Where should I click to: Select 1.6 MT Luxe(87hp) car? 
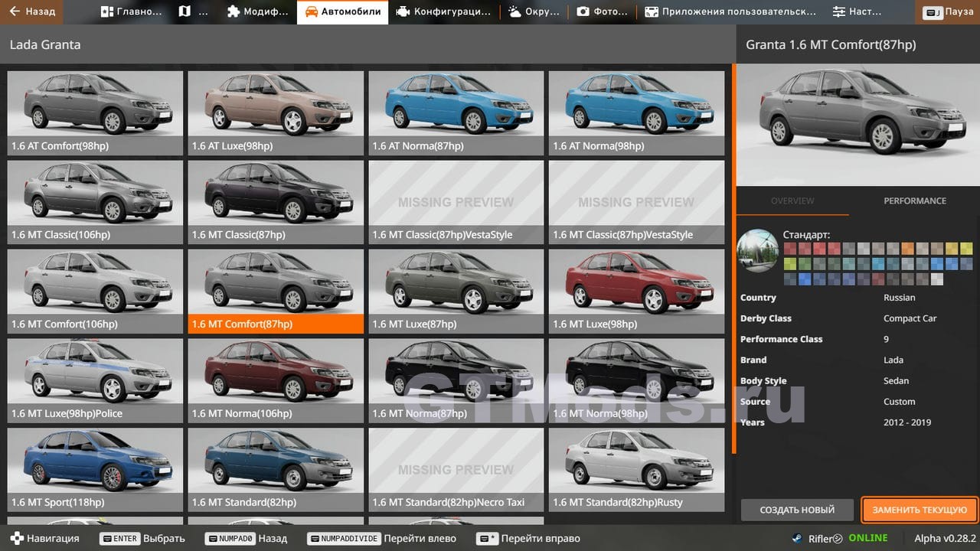[456, 292]
